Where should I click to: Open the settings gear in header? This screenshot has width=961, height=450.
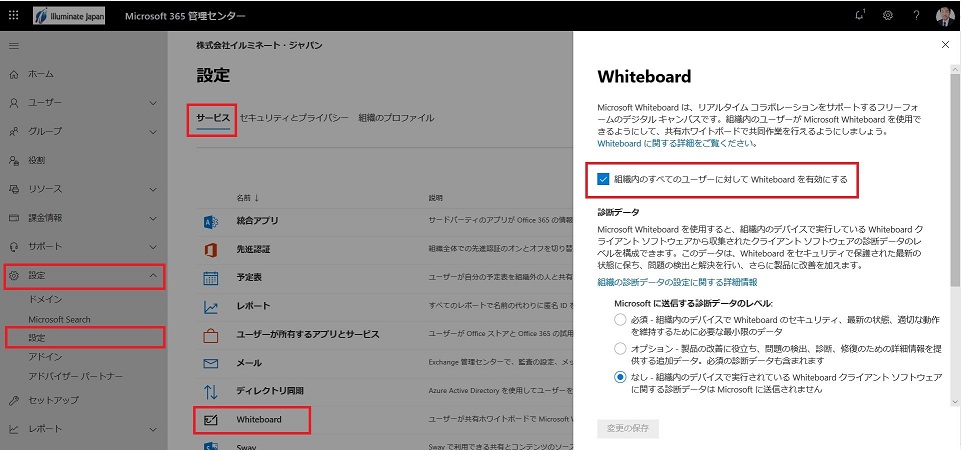[887, 15]
